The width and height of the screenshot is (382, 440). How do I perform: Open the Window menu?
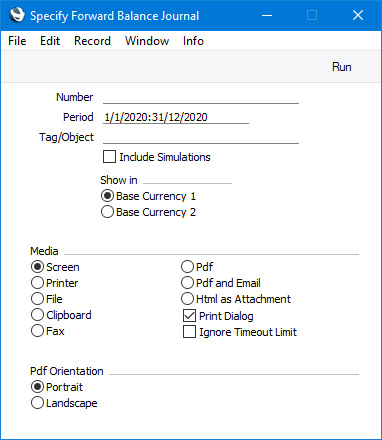coord(147,41)
